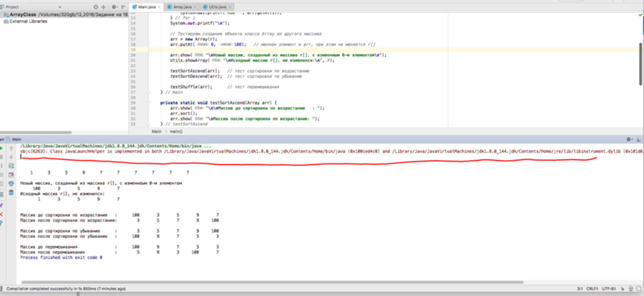The width and height of the screenshot is (644, 296).
Task: Click the arr.sort(); code line
Action: click(x=184, y=113)
